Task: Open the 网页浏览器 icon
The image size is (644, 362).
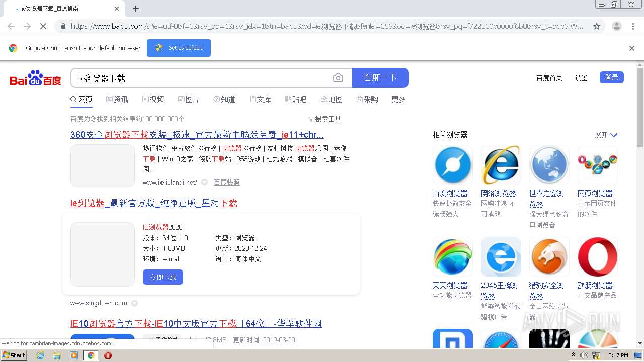Action: click(598, 165)
